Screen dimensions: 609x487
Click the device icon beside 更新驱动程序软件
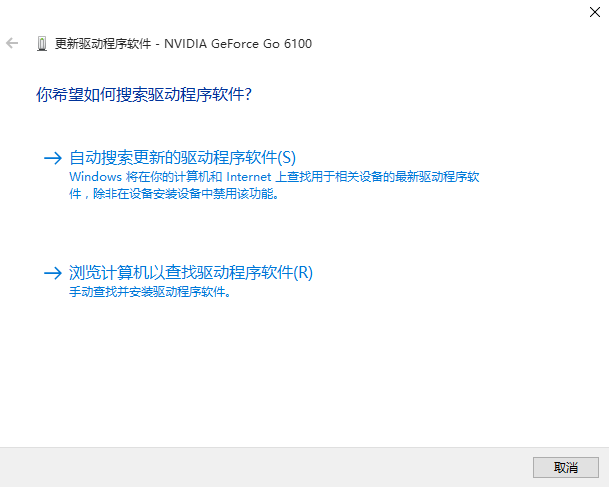pyautogui.click(x=42, y=43)
